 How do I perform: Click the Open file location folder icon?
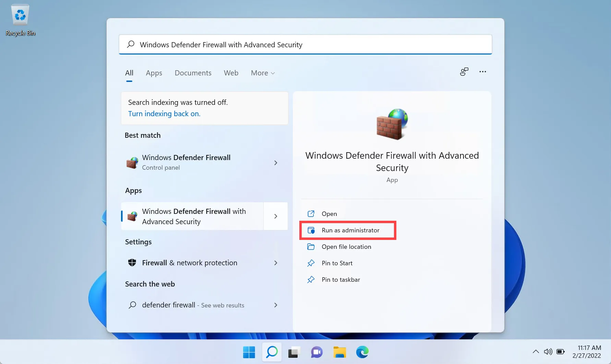pos(311,247)
